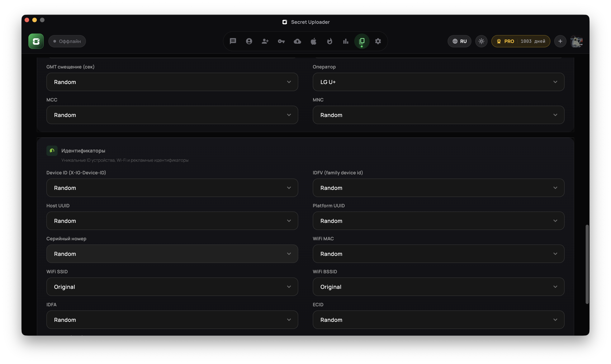Click the green Secret Uploader logo
The image size is (611, 364).
[36, 41]
